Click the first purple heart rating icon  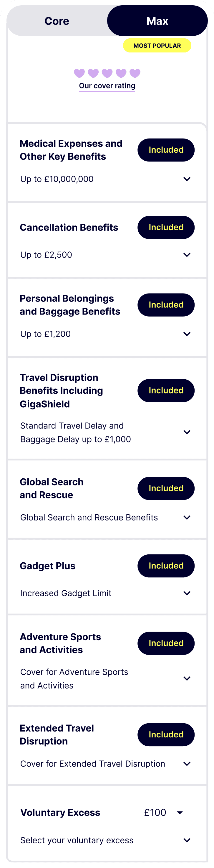click(80, 73)
